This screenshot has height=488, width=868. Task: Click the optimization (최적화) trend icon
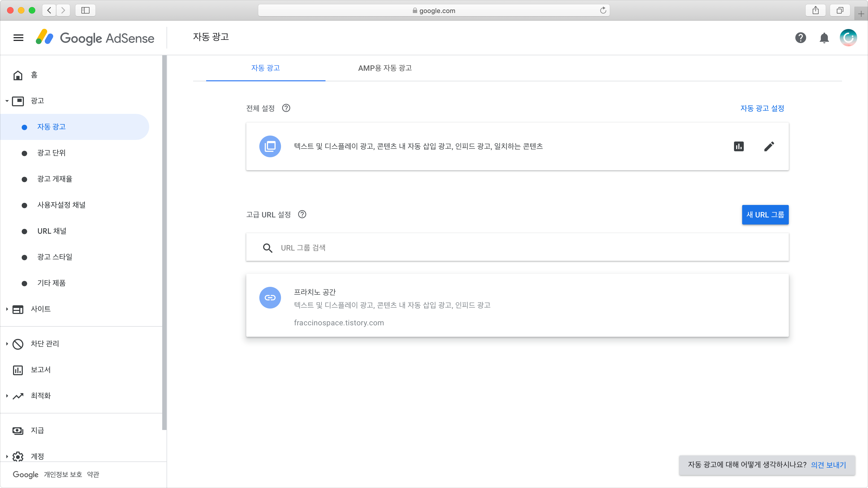pos(18,396)
